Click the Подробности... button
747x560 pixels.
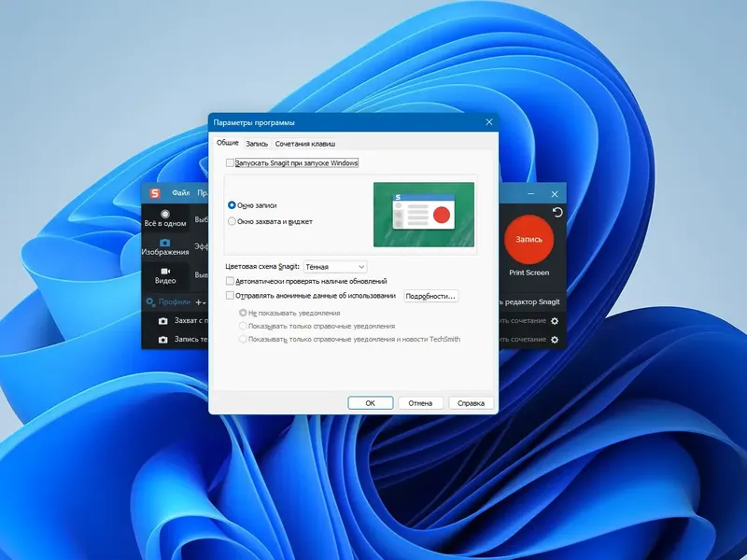click(x=430, y=296)
